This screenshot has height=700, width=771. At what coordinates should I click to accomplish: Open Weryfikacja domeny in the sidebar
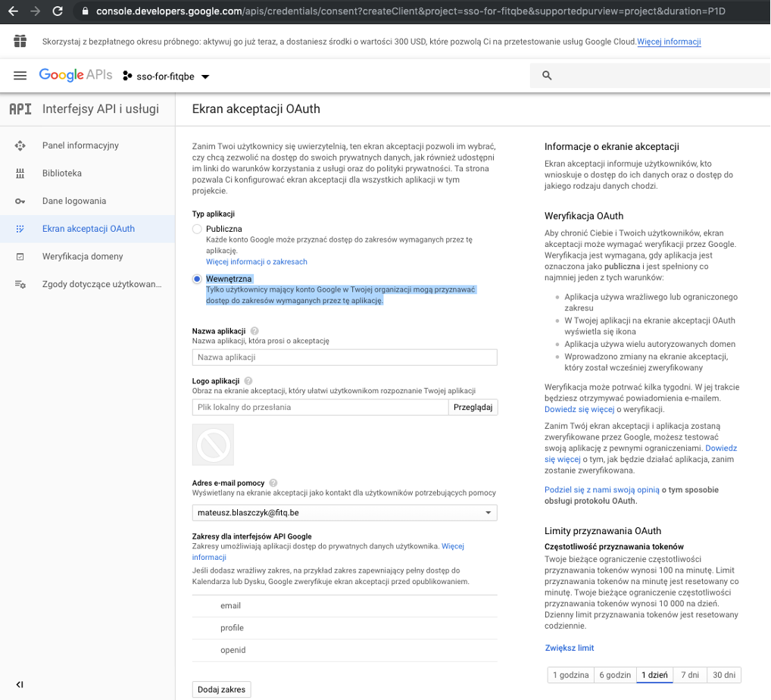[88, 257]
